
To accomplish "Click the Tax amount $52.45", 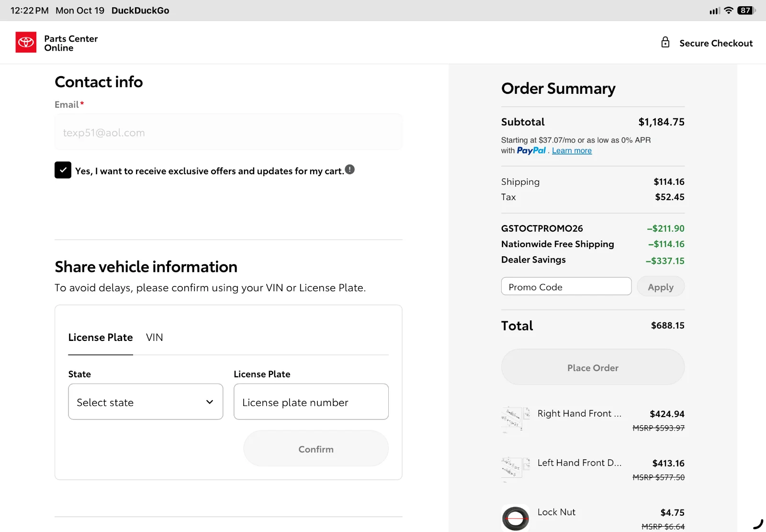I will 669,197.
